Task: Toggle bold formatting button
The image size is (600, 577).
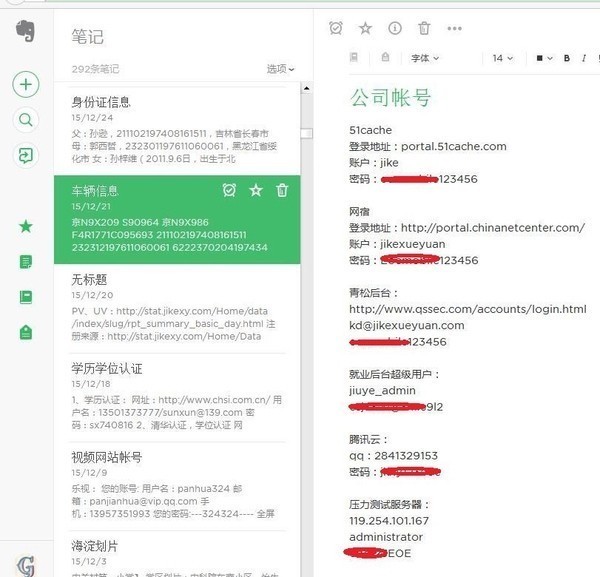Action: [567, 58]
